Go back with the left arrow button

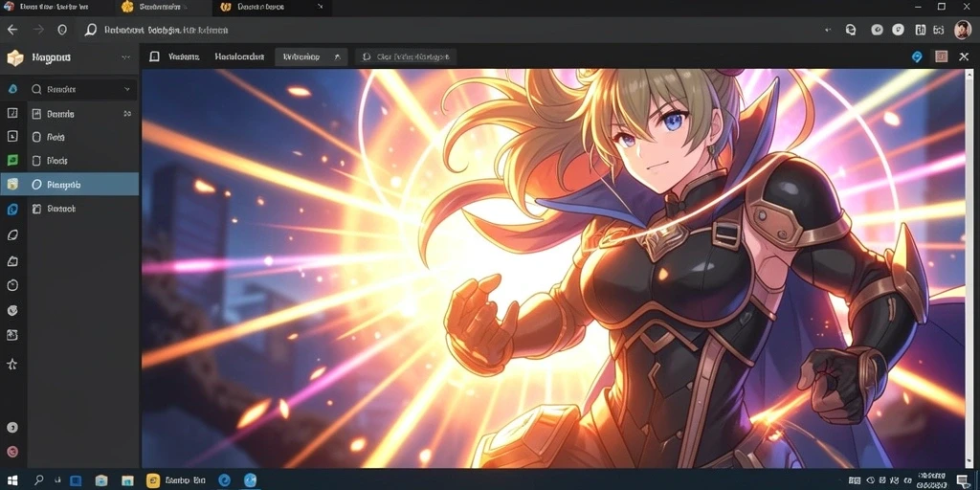[12, 30]
